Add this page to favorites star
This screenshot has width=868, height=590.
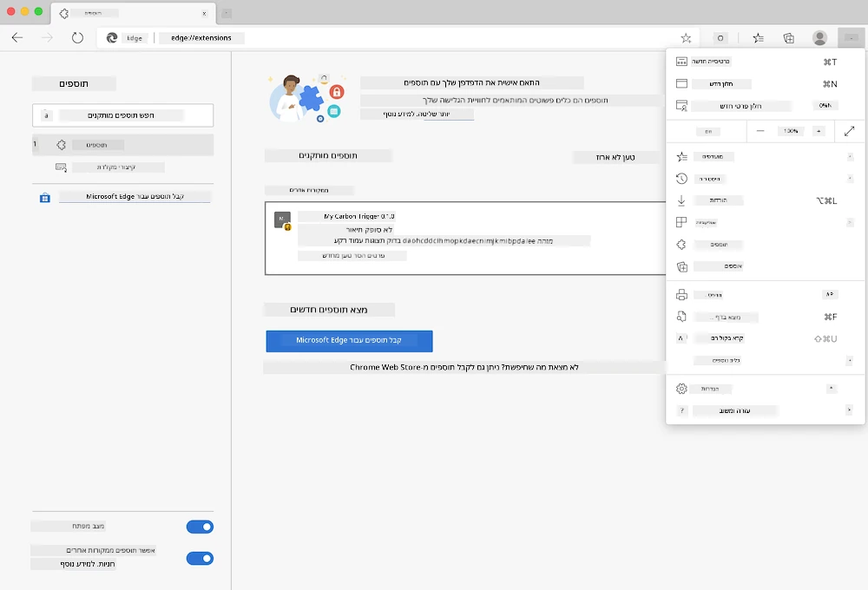point(686,37)
